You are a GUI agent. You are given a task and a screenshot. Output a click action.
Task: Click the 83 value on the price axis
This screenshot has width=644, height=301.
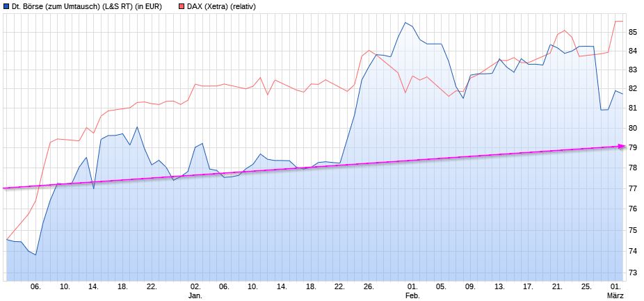633,70
